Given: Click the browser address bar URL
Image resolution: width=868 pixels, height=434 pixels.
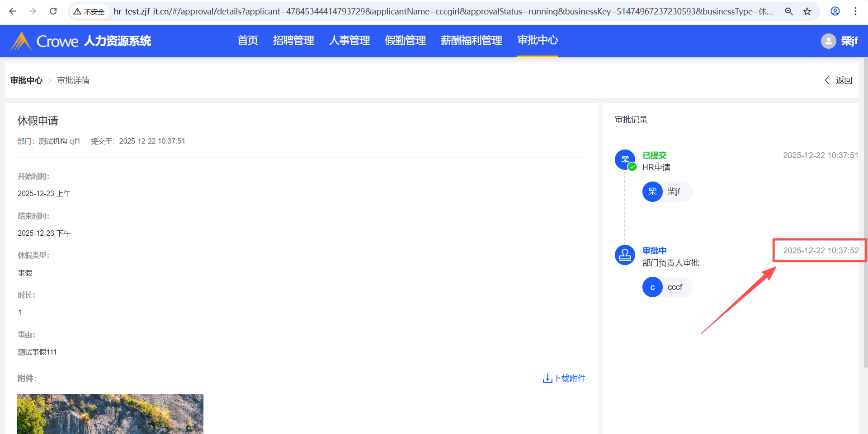Looking at the screenshot, I should pyautogui.click(x=443, y=11).
